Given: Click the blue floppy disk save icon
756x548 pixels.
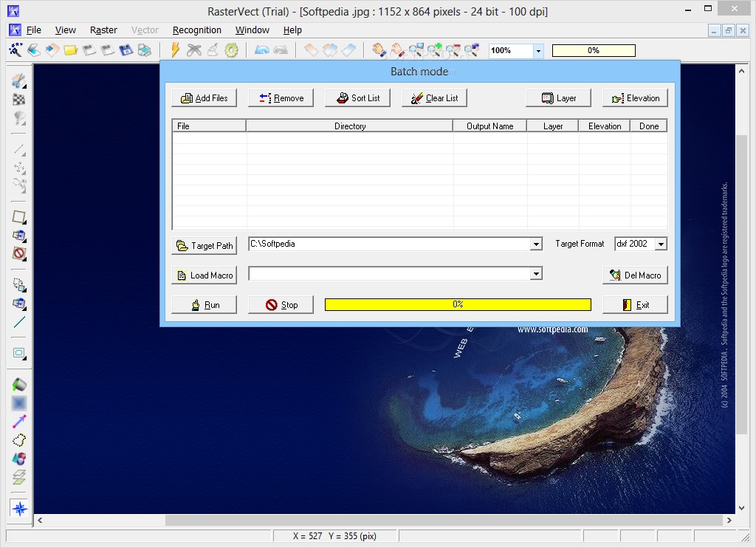Looking at the screenshot, I should point(126,49).
